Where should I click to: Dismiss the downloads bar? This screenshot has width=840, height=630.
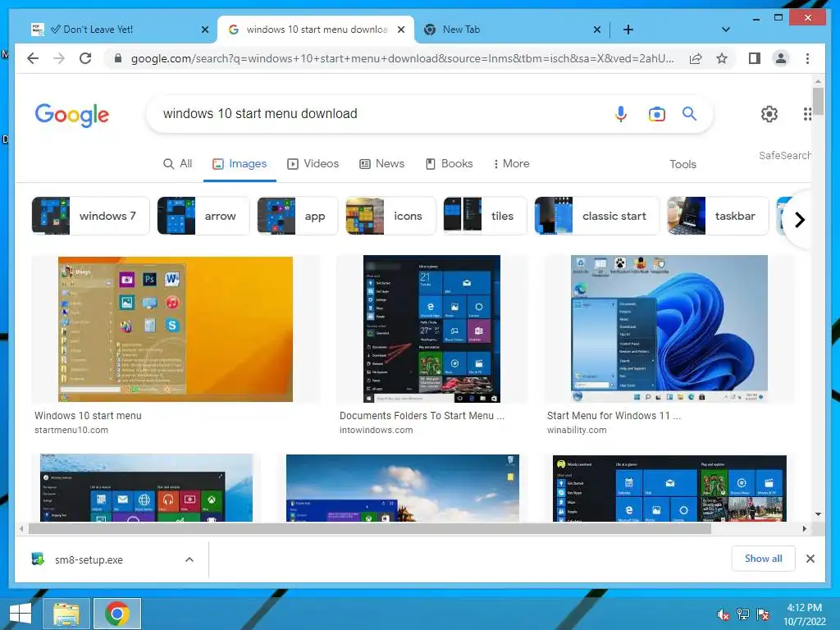[x=810, y=559]
